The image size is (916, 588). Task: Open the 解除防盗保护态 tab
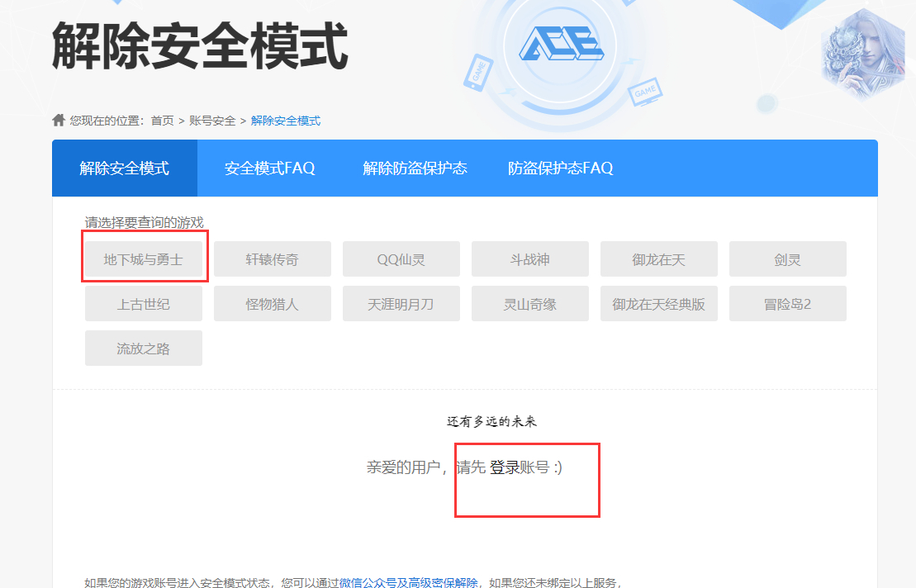tap(414, 168)
